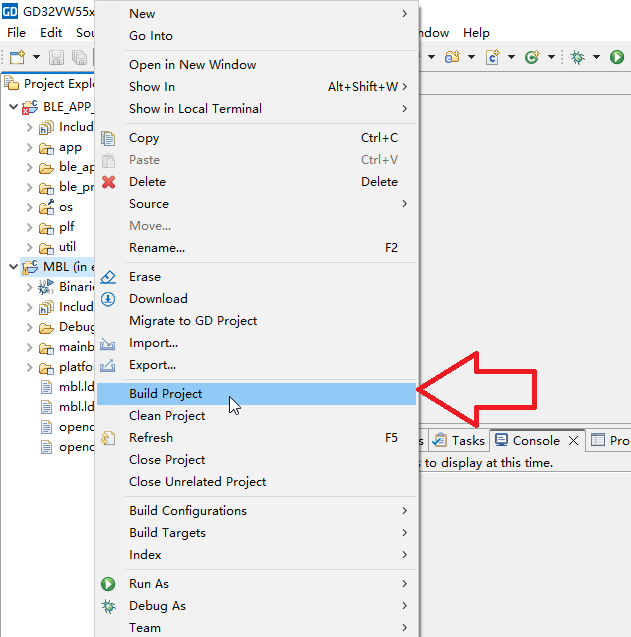This screenshot has width=631, height=637.
Task: Choose Build Project from the context menu
Action: (x=166, y=394)
